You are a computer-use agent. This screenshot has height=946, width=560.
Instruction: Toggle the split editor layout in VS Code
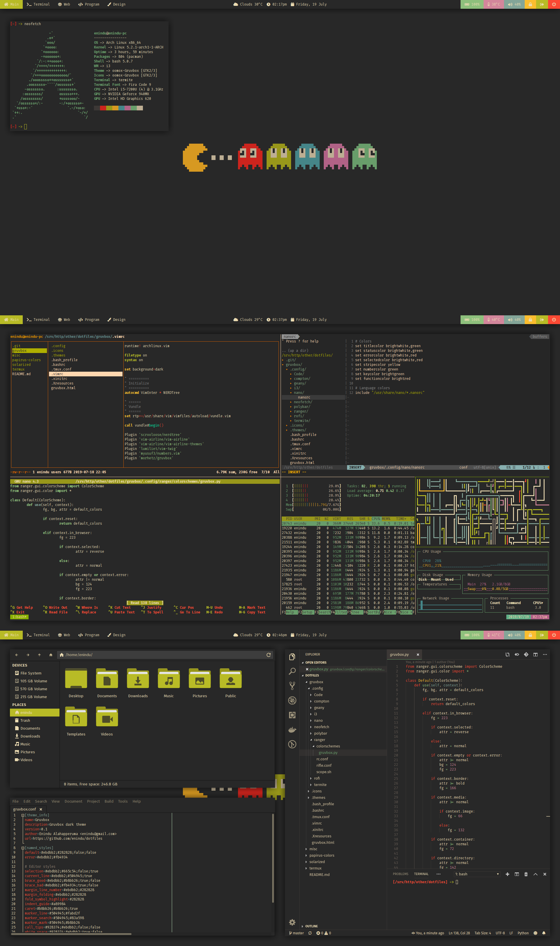[x=535, y=654]
